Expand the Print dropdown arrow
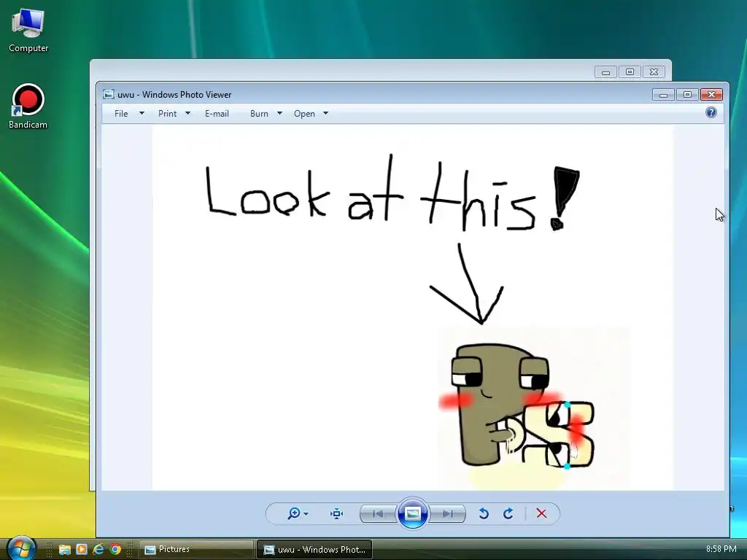This screenshot has width=747, height=560. pyautogui.click(x=187, y=113)
